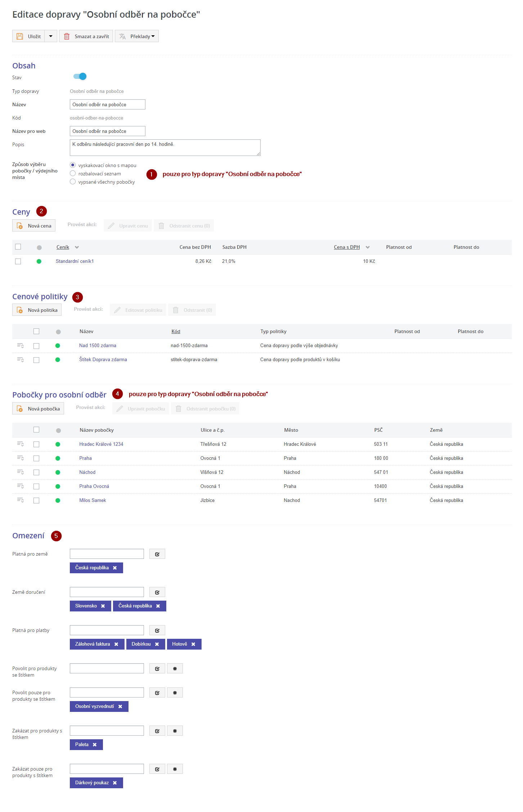Sort the prices by Cena s DPH header
This screenshot has height=812, width=523.
click(x=347, y=247)
